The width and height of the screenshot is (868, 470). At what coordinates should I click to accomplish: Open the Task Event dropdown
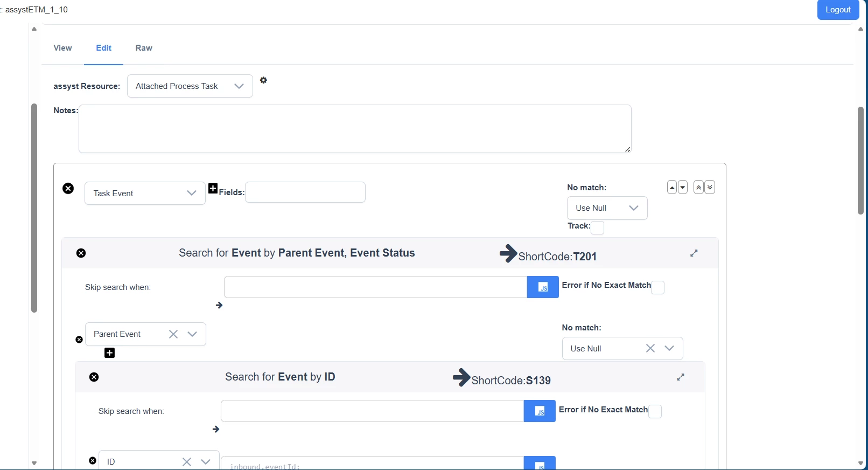pyautogui.click(x=145, y=193)
